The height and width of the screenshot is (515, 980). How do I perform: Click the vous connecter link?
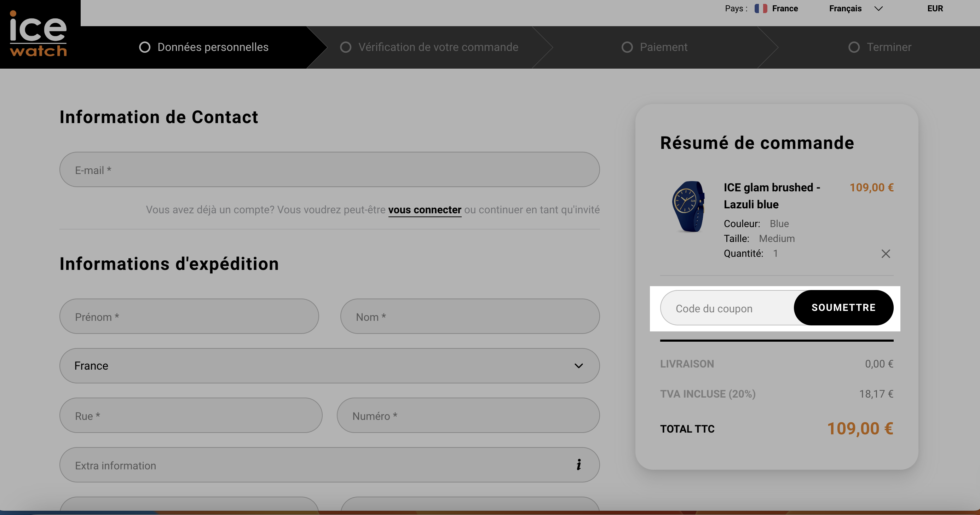tap(425, 210)
